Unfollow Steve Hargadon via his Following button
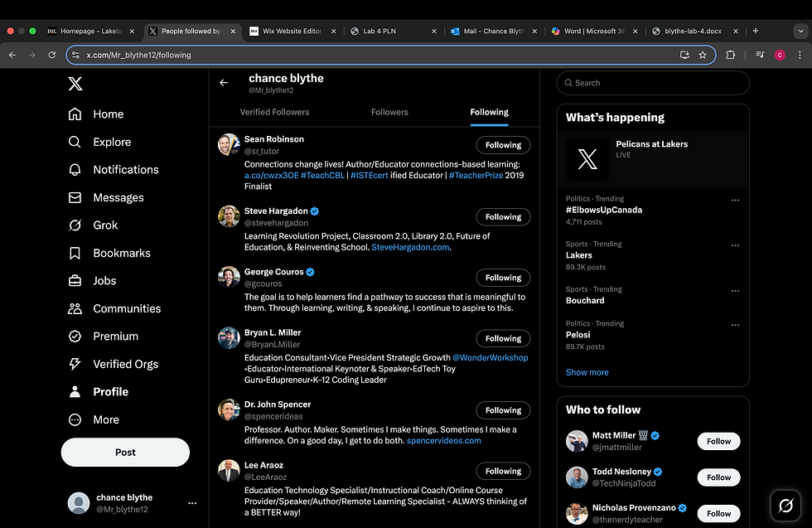Screen dimensions: 812x528 [x=503, y=216]
